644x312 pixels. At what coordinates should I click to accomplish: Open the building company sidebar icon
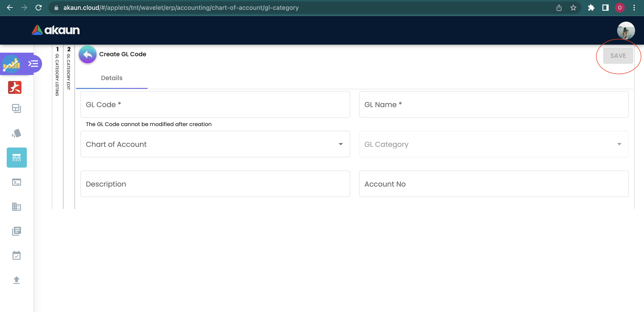coord(17,207)
